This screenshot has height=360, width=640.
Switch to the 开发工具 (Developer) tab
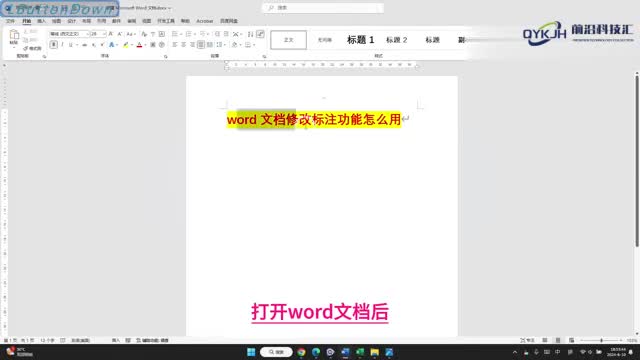click(x=166, y=21)
